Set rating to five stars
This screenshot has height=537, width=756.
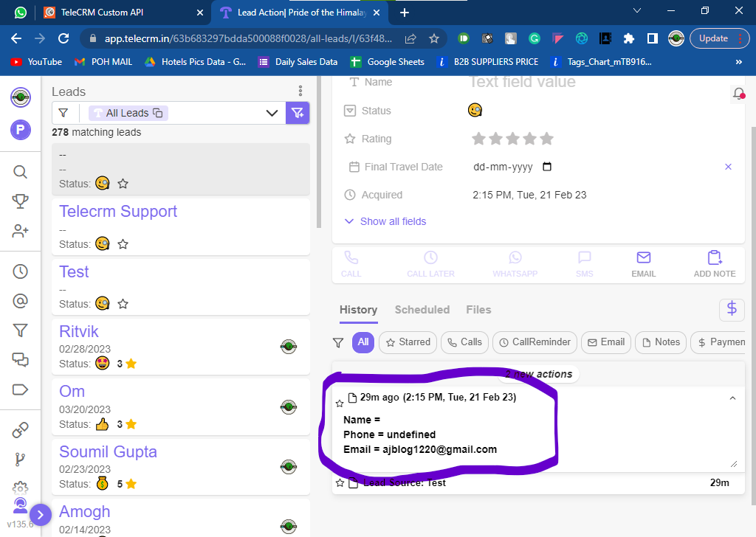(x=546, y=139)
